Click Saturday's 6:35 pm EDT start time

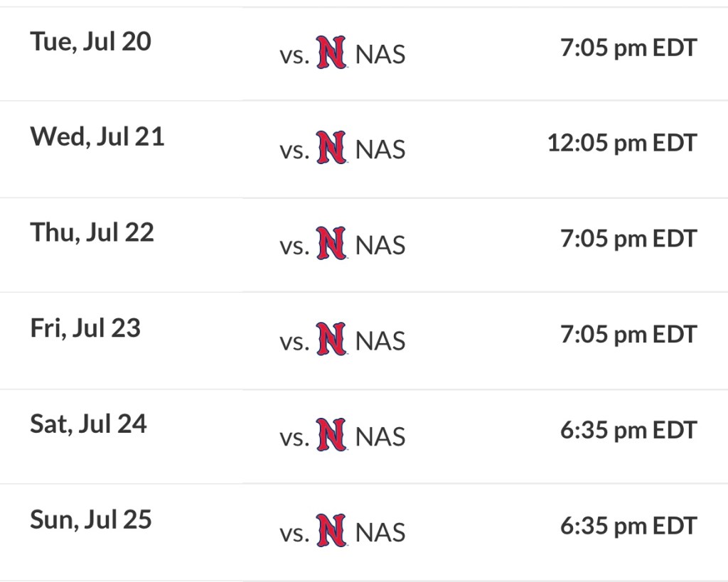click(x=628, y=430)
